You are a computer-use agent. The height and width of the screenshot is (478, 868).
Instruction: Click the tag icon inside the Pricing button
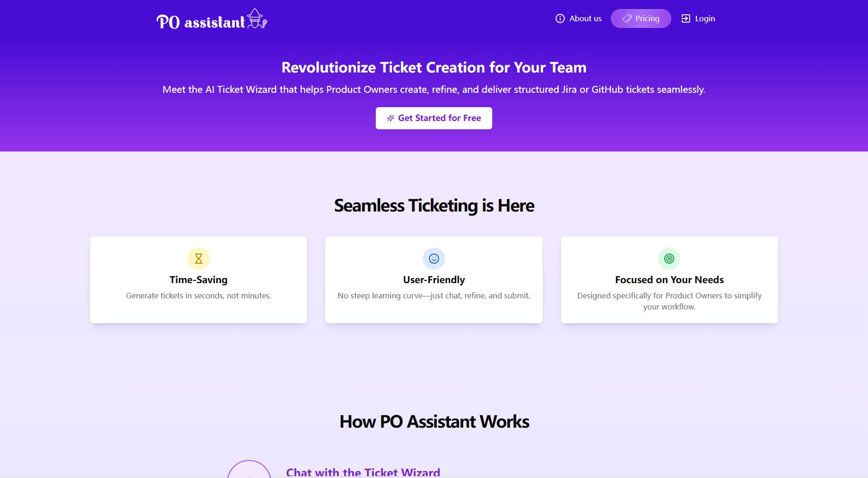pos(627,18)
